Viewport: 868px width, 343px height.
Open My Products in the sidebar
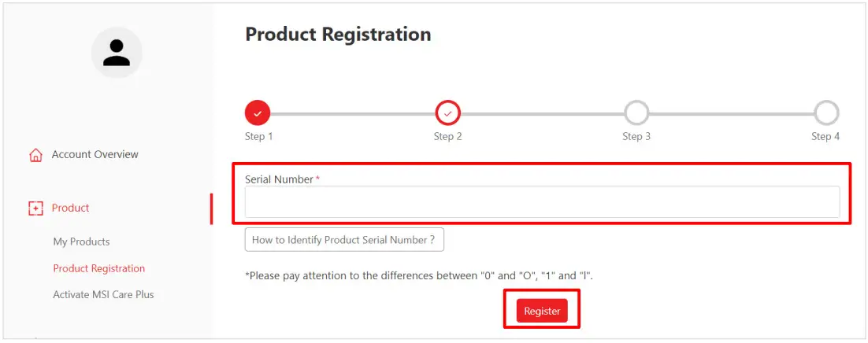[81, 242]
